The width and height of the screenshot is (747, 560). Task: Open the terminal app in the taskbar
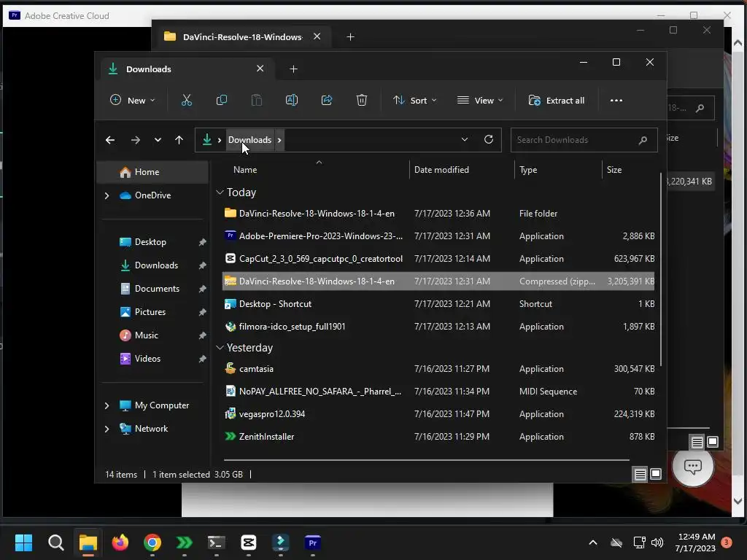pyautogui.click(x=216, y=542)
